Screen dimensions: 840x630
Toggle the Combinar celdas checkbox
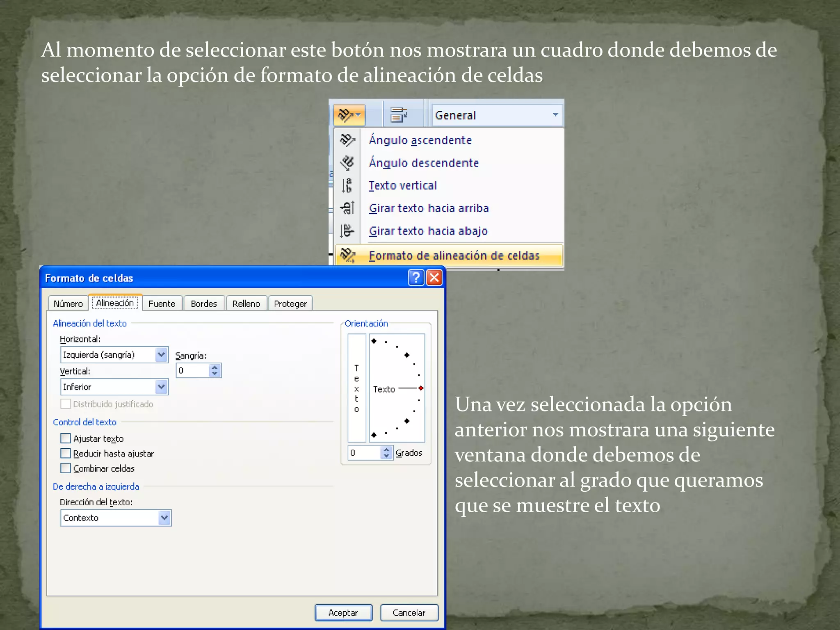click(x=66, y=468)
